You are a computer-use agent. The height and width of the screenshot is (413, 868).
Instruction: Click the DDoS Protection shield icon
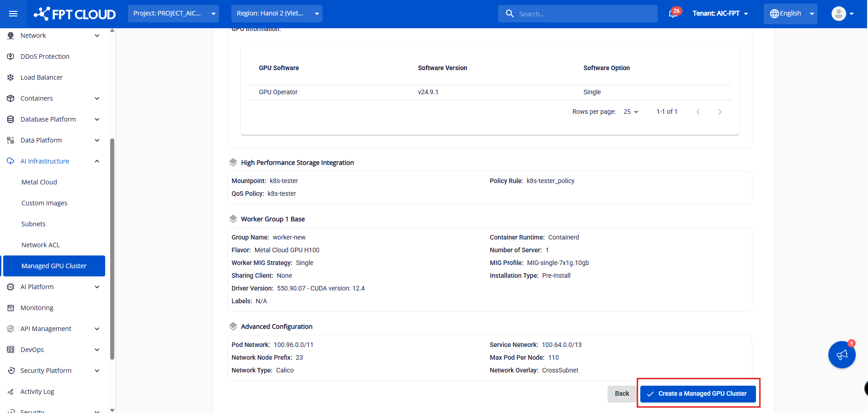pyautogui.click(x=10, y=56)
